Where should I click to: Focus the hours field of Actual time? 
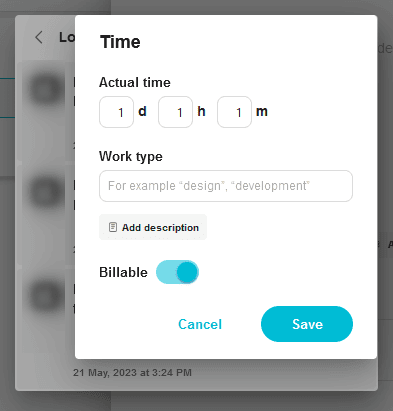[175, 112]
